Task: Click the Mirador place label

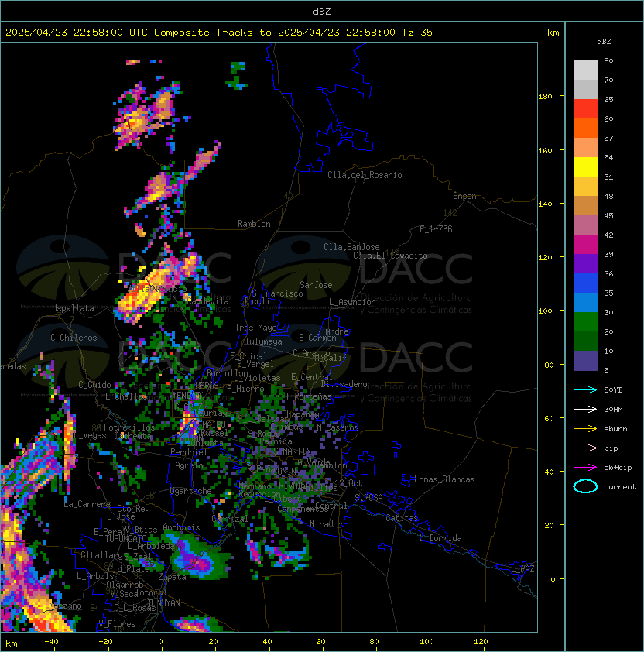Action: 326,524
